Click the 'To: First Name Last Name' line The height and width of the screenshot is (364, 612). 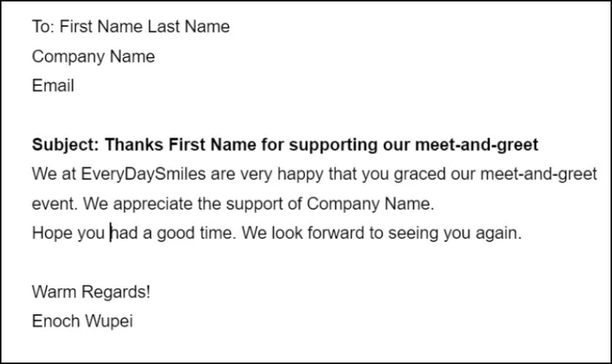130,26
